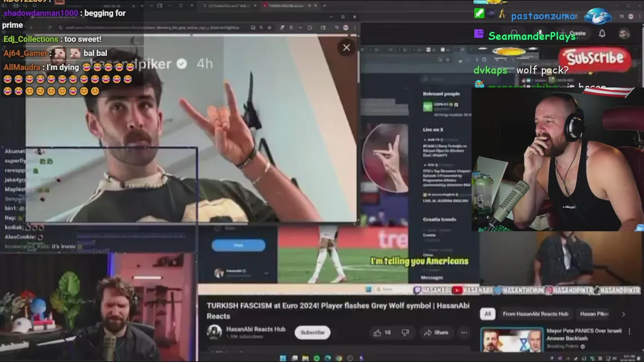Click pastaonzuma username in right chat
The image size is (644, 362).
544,16
